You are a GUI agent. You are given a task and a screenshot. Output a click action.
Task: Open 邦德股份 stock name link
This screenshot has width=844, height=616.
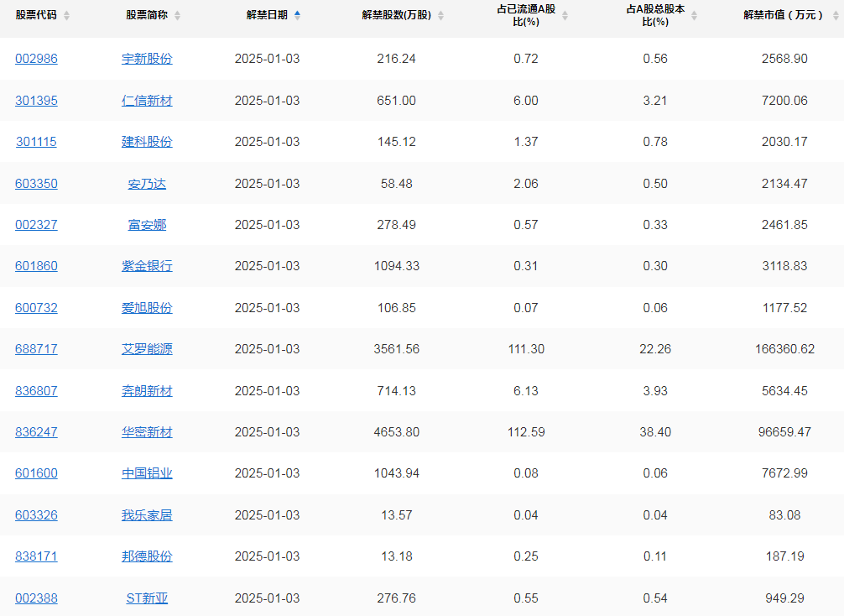pyautogui.click(x=147, y=556)
